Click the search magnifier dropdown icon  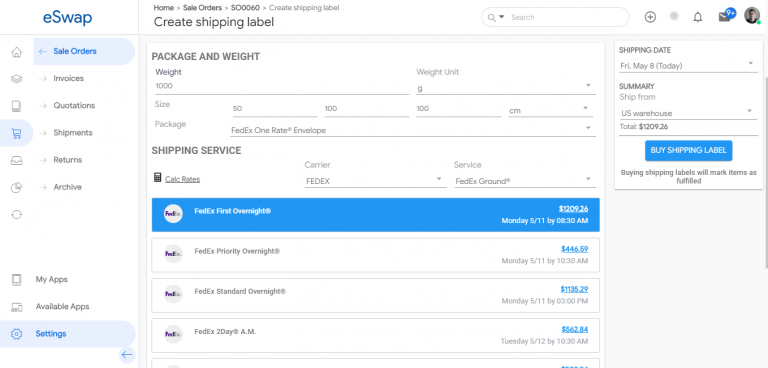point(496,18)
